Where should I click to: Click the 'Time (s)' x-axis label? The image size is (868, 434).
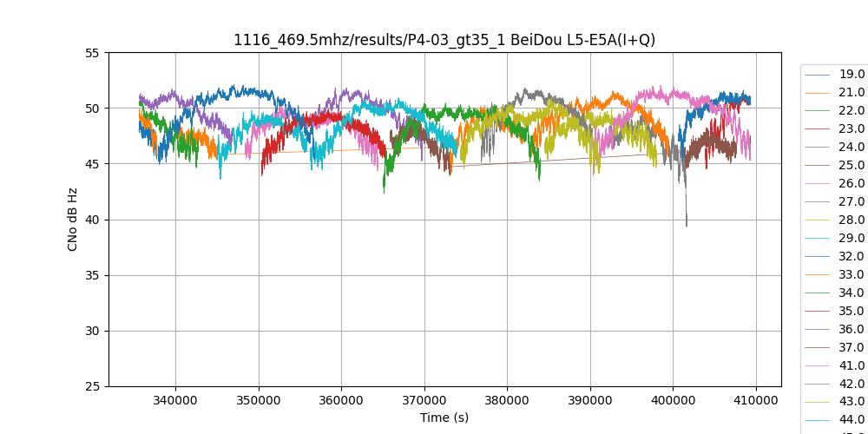444,418
